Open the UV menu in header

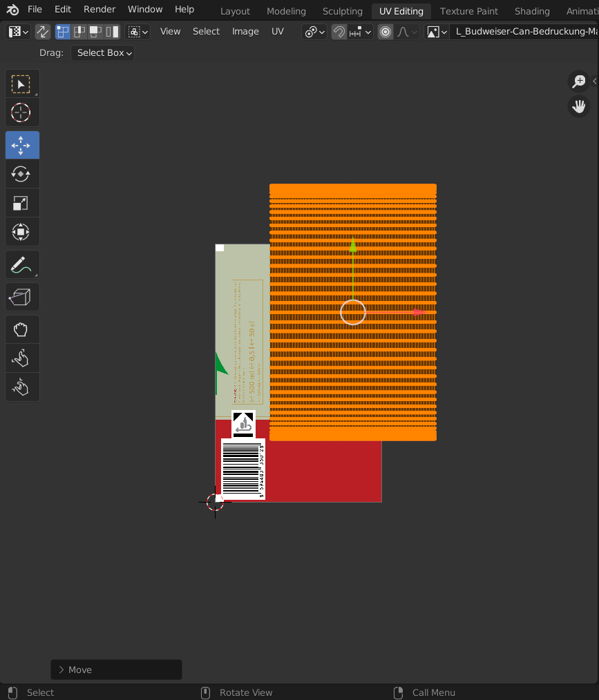pyautogui.click(x=277, y=32)
